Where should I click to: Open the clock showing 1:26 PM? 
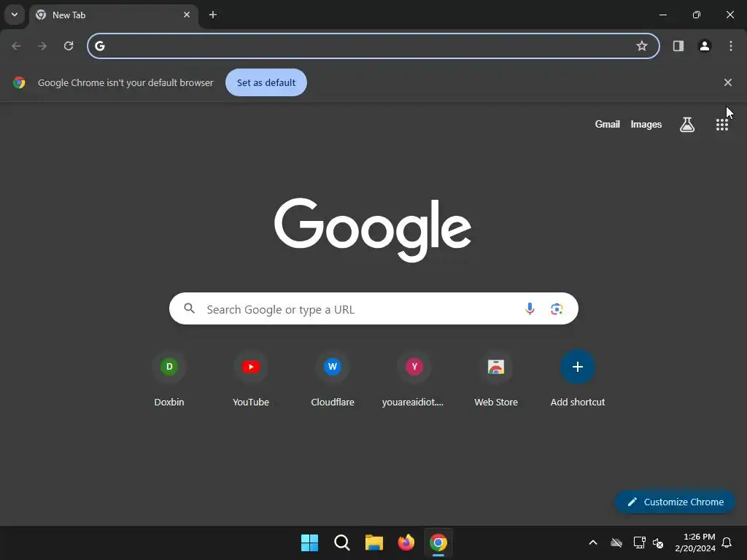point(695,542)
